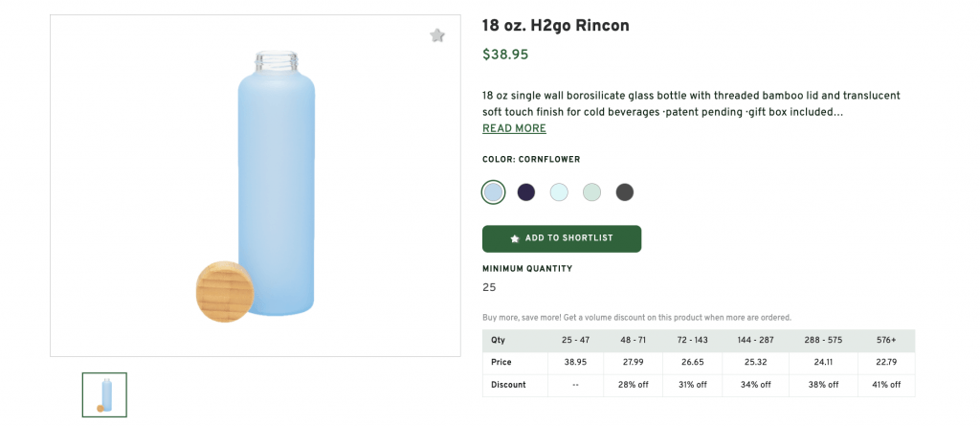980x426 pixels.
Task: Expand description with the Read More link
Action: [514, 128]
